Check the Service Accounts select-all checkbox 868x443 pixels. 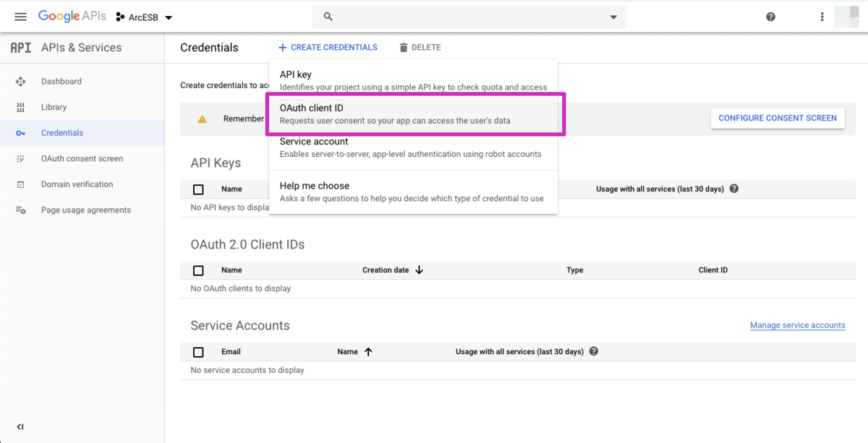(x=198, y=352)
